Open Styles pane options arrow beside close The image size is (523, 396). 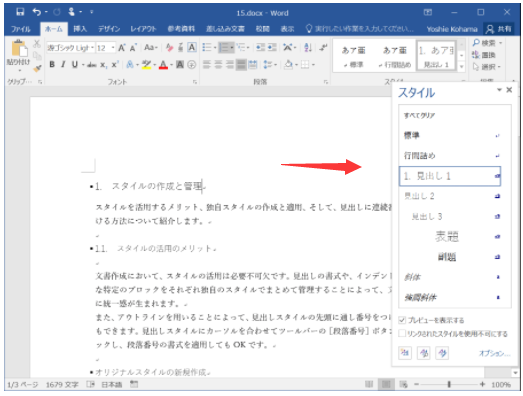(499, 90)
